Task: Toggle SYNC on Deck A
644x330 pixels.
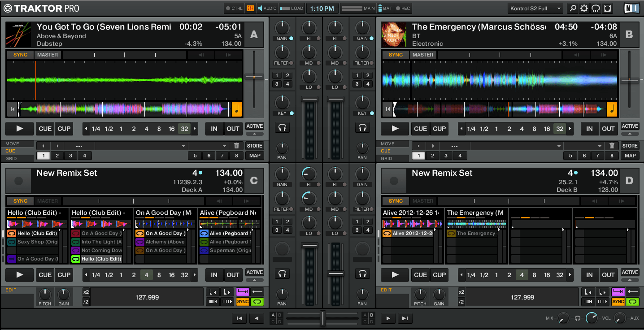Action: coord(20,55)
